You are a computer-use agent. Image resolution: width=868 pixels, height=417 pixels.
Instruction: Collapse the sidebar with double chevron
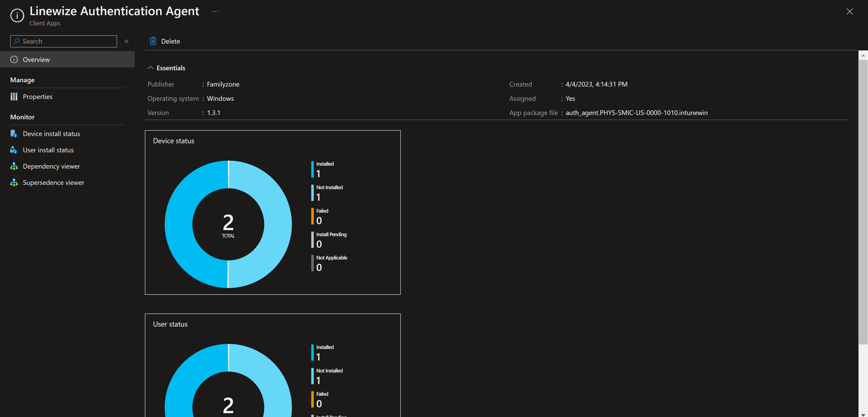[127, 41]
